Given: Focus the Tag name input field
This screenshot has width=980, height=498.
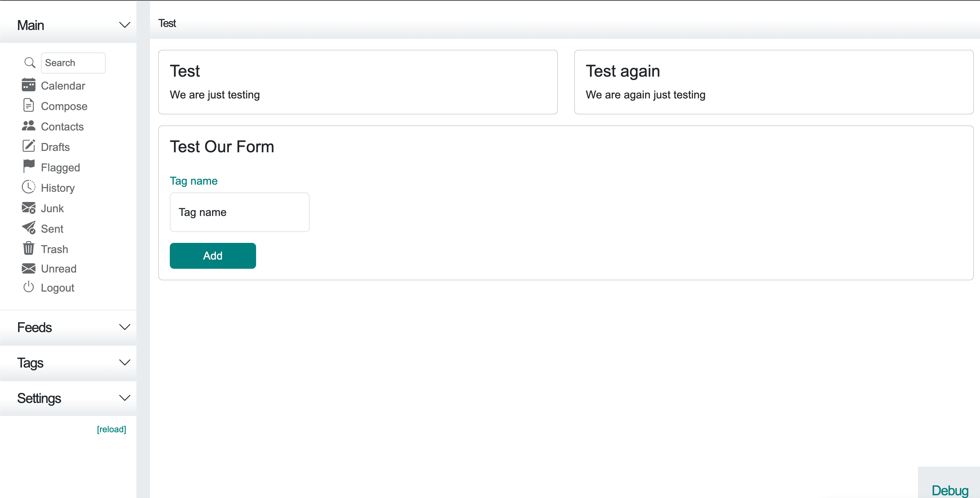Looking at the screenshot, I should 240,212.
